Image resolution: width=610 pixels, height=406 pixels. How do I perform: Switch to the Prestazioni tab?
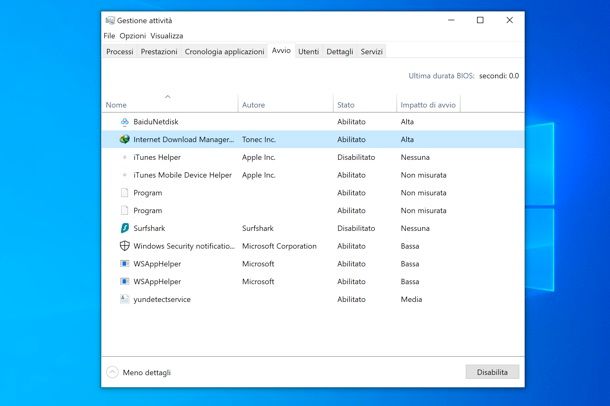coord(159,51)
